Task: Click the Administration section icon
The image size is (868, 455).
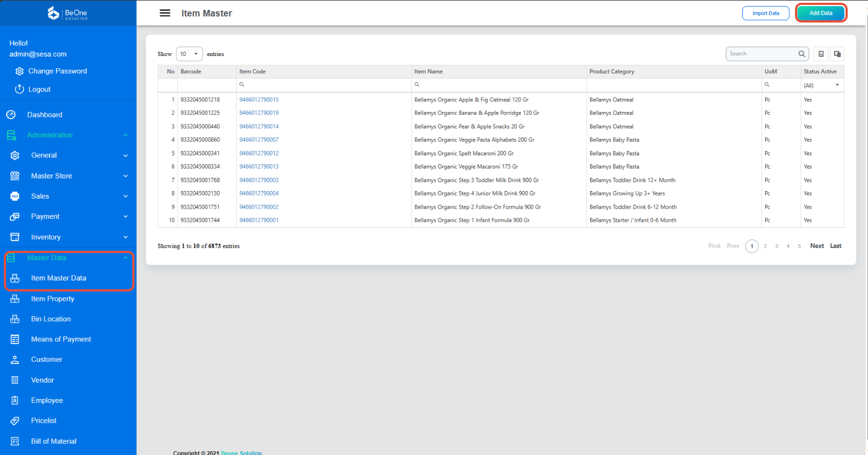Action: (x=11, y=135)
